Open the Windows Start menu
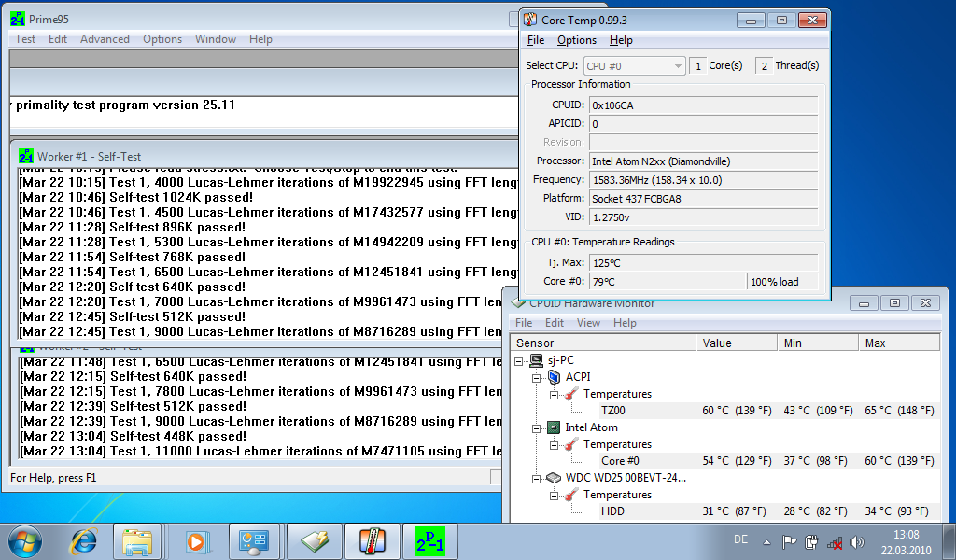This screenshot has width=956, height=560. [25, 541]
